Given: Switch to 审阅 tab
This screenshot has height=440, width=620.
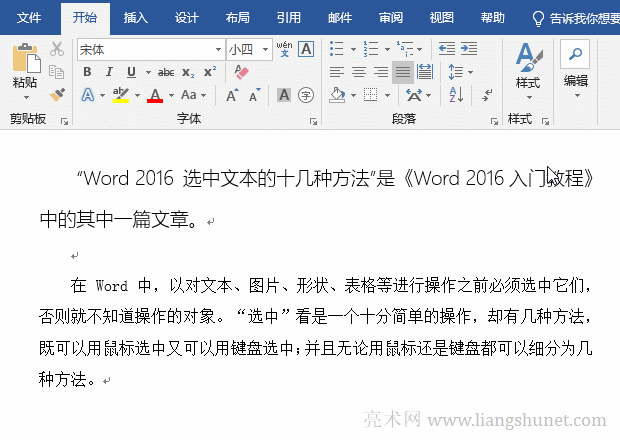Looking at the screenshot, I should (391, 18).
